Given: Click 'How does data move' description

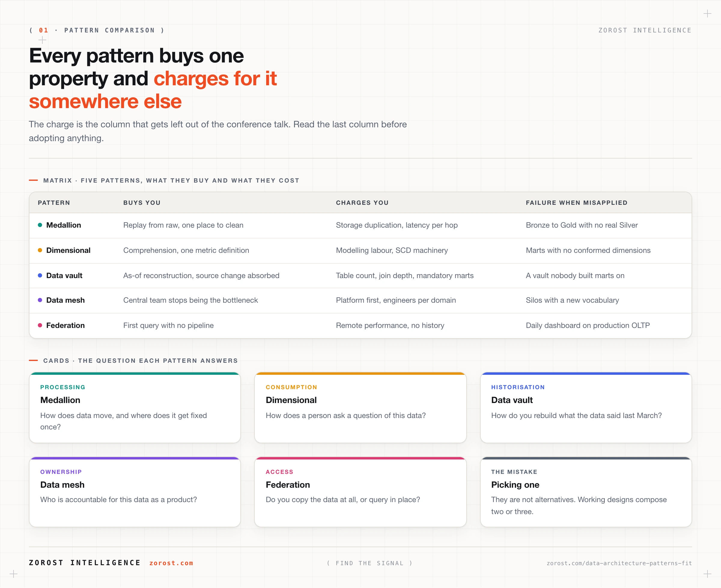Looking at the screenshot, I should click(x=123, y=421).
